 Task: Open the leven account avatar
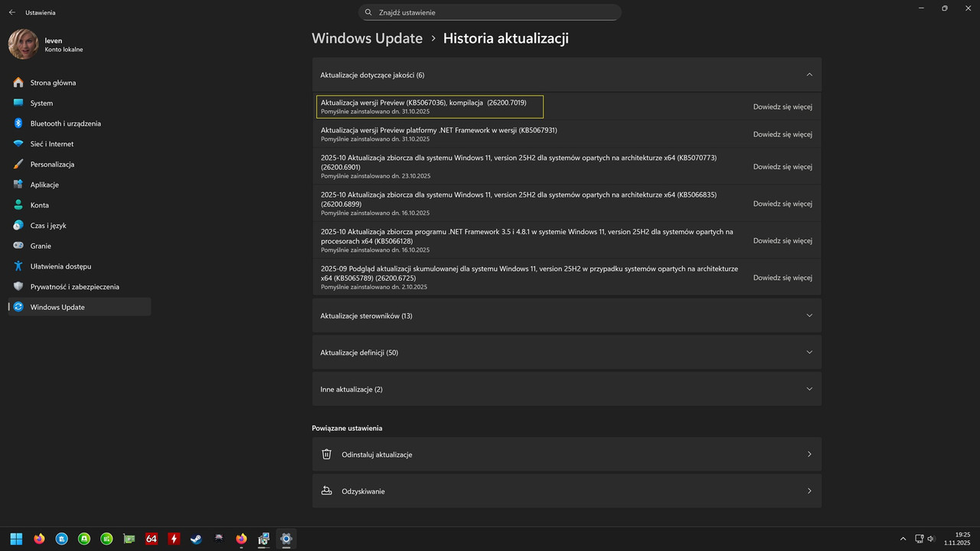23,44
